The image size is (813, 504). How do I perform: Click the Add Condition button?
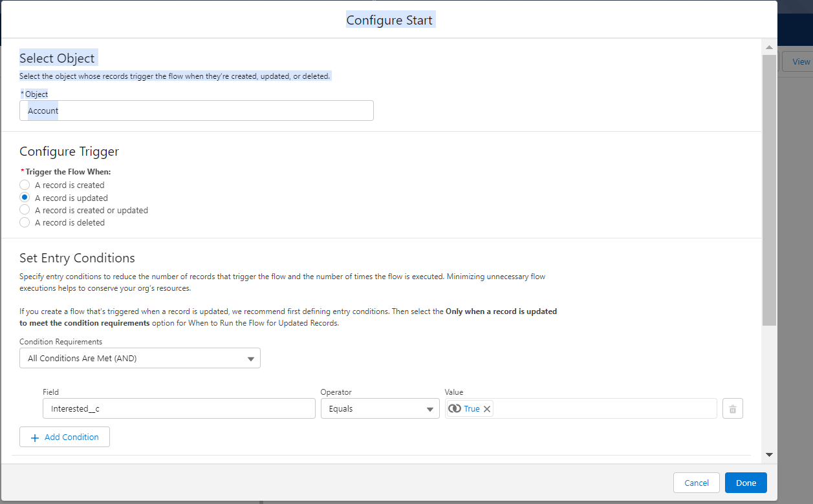65,437
